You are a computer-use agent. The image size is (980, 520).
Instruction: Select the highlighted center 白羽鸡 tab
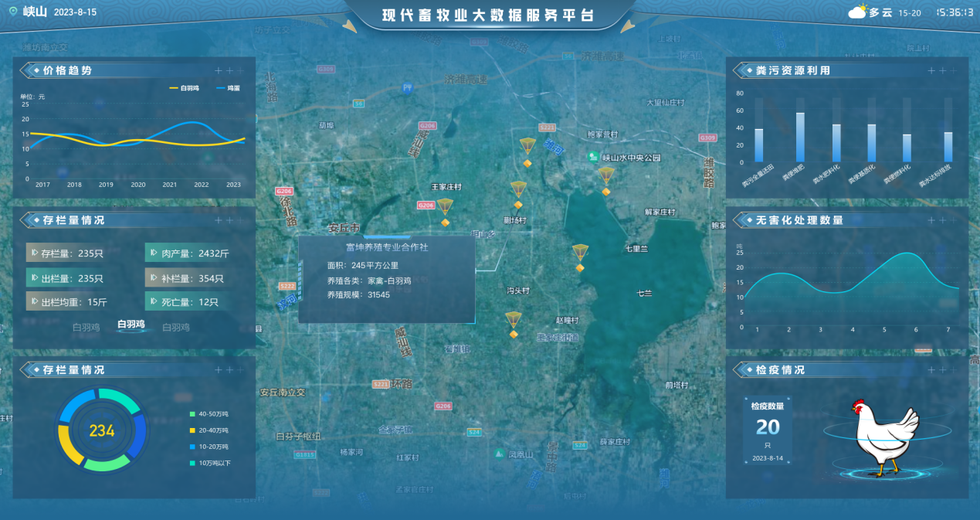pyautogui.click(x=131, y=325)
